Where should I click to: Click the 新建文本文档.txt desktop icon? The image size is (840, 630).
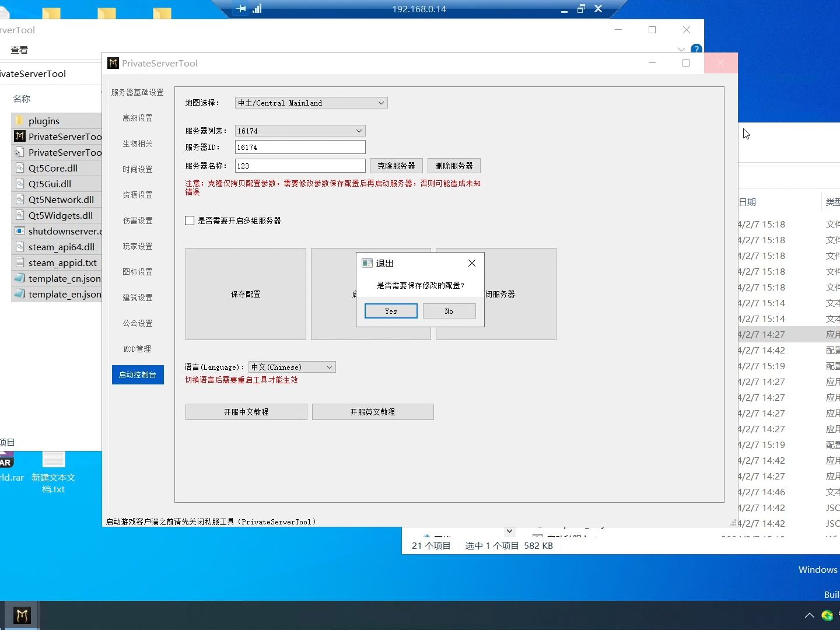point(53,473)
